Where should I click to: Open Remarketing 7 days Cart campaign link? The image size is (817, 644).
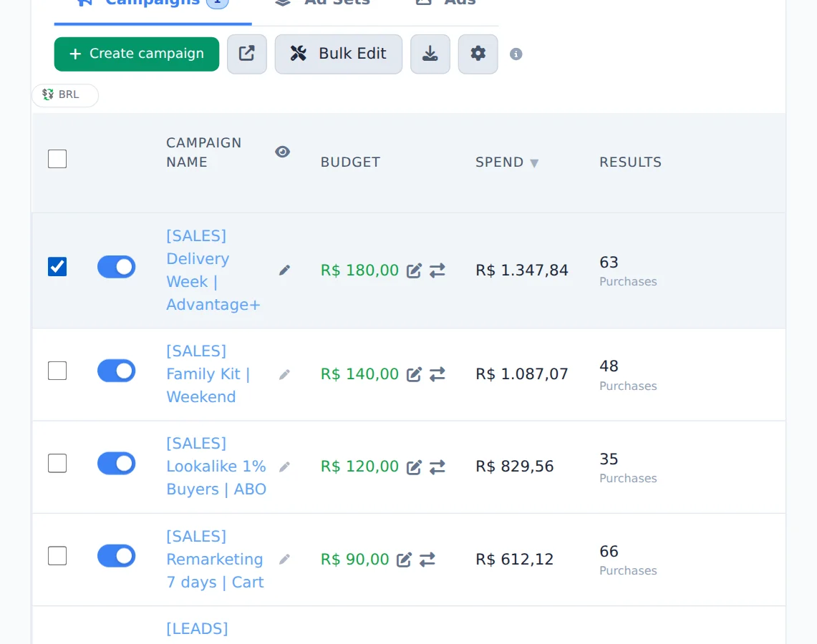point(215,559)
